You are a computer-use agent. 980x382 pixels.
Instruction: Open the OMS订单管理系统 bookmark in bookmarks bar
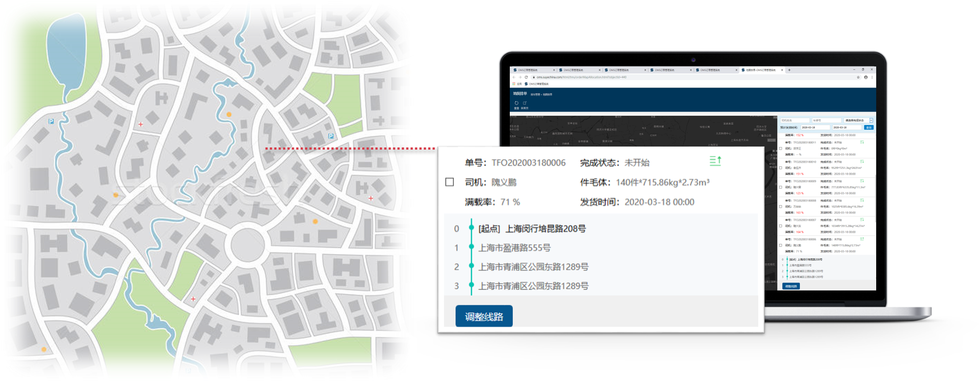point(537,84)
